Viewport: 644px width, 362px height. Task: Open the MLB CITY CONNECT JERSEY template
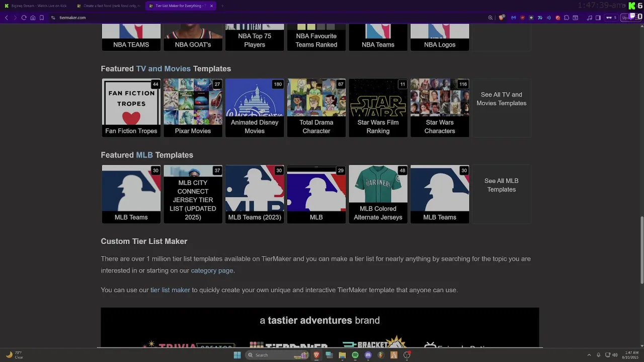pyautogui.click(x=193, y=194)
